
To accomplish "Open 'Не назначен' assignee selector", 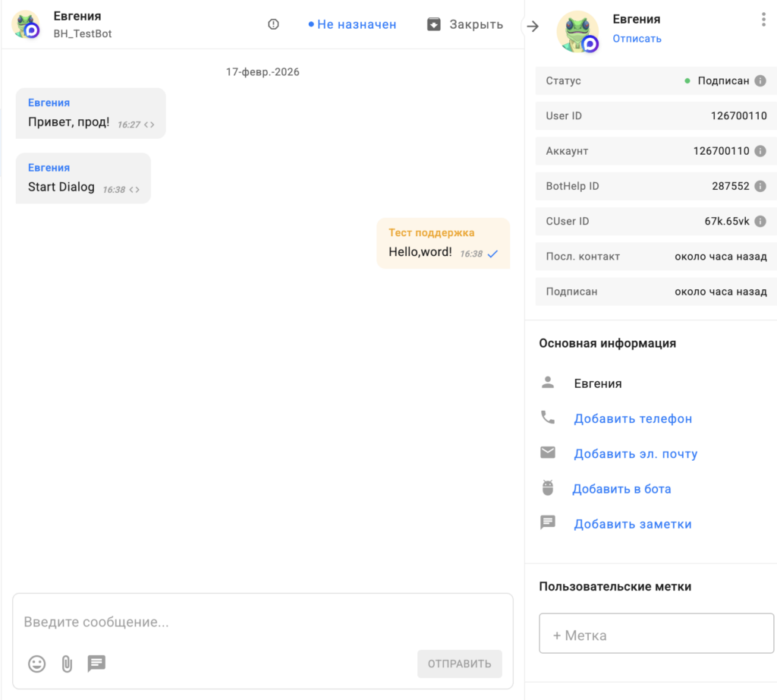I will pos(353,24).
